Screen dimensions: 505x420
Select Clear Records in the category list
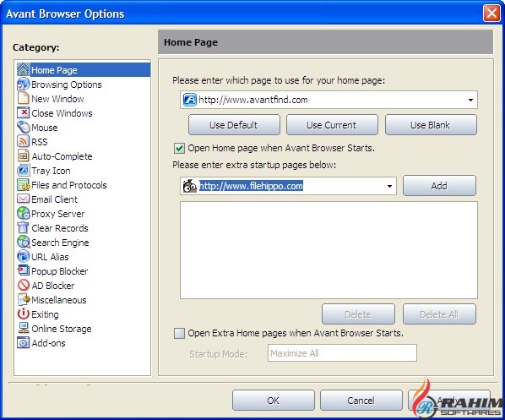pos(60,228)
